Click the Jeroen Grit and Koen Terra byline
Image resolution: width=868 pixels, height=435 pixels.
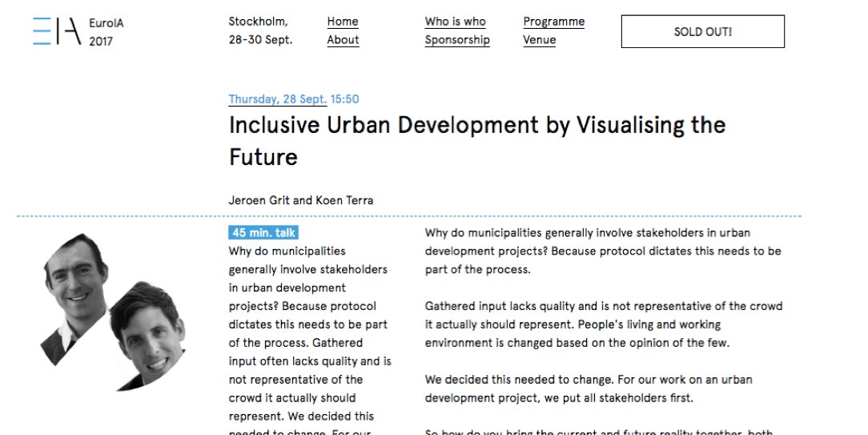pyautogui.click(x=300, y=200)
